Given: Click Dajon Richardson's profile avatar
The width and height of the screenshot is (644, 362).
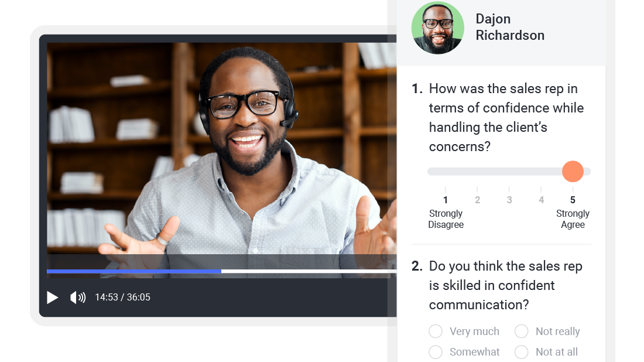Looking at the screenshot, I should pyautogui.click(x=437, y=28).
